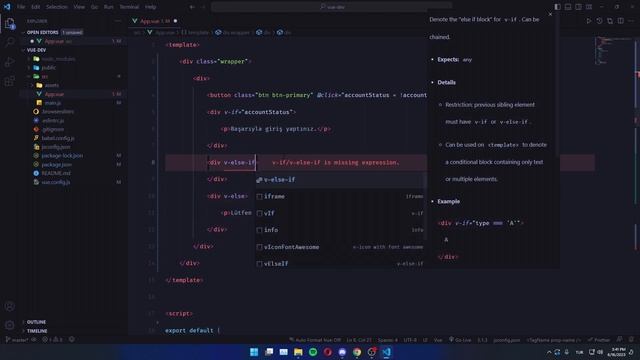This screenshot has width=640, height=360.
Task: Click Vue language mode in status bar
Action: point(438,340)
